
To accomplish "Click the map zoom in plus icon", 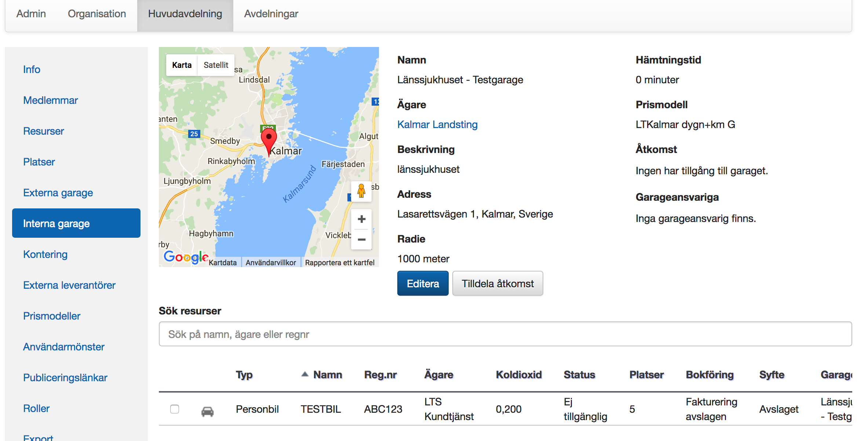I will [361, 219].
